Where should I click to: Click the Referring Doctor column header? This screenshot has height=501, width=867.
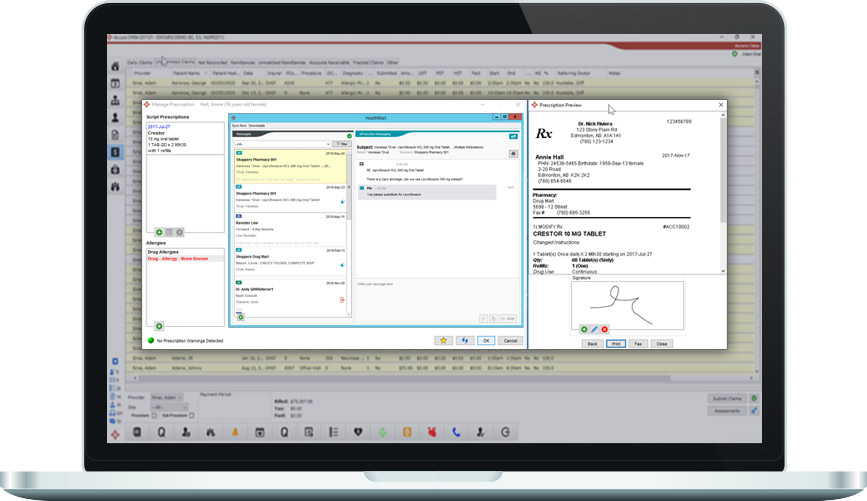tap(574, 73)
